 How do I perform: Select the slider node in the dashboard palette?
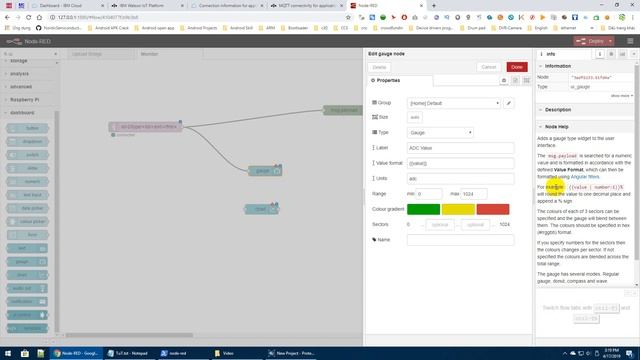pyautogui.click(x=27, y=168)
